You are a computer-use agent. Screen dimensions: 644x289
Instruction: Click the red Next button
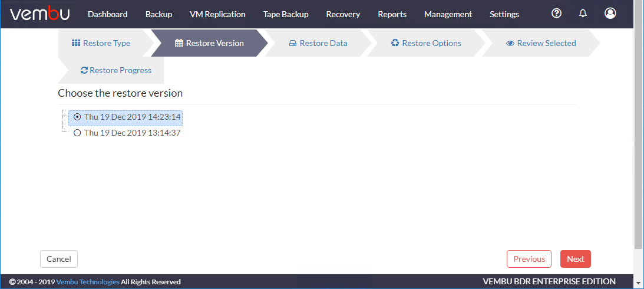point(576,259)
